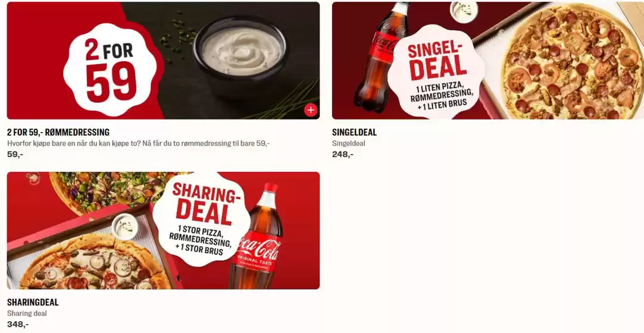Open the "SINGELDEAL" product title
The width and height of the screenshot is (644, 333).
[355, 133]
